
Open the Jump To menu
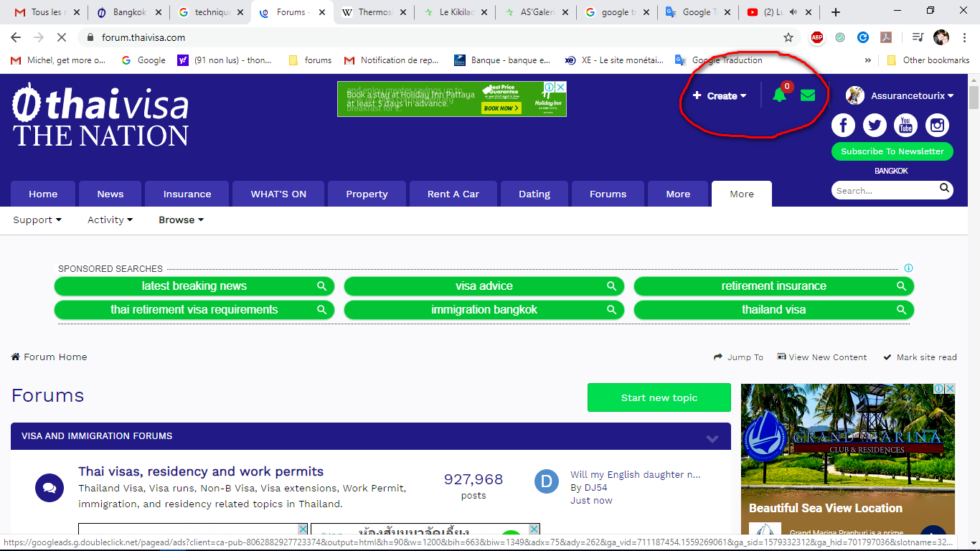[x=738, y=357]
